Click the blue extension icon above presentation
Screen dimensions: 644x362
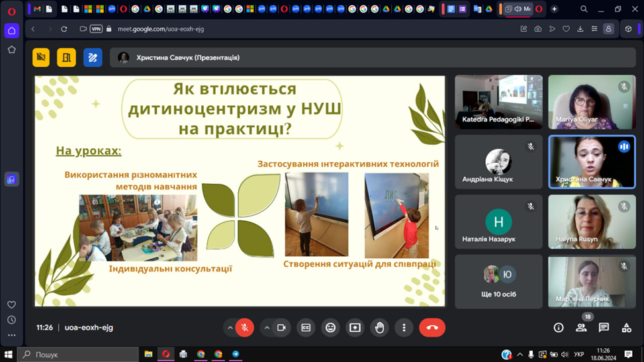click(x=93, y=58)
